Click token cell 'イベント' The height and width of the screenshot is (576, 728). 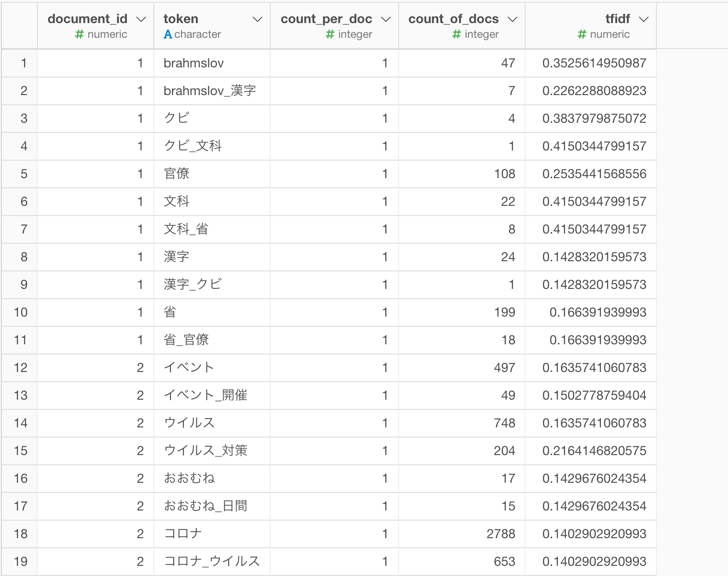pos(212,368)
